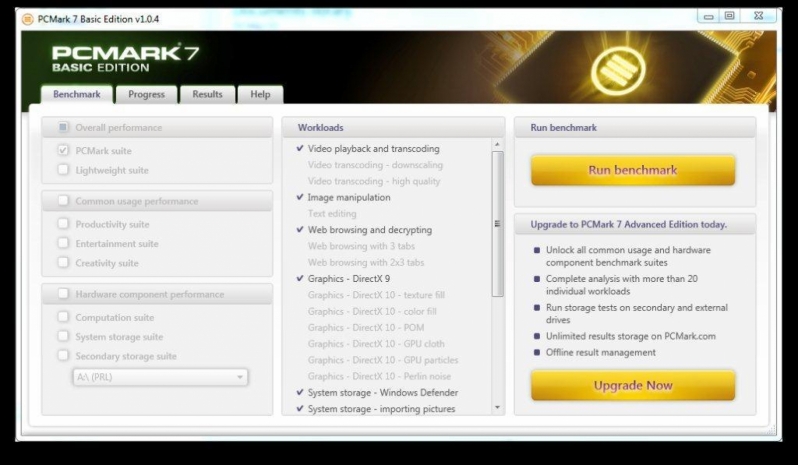Click the Run benchmark button
The height and width of the screenshot is (465, 798).
coord(633,170)
